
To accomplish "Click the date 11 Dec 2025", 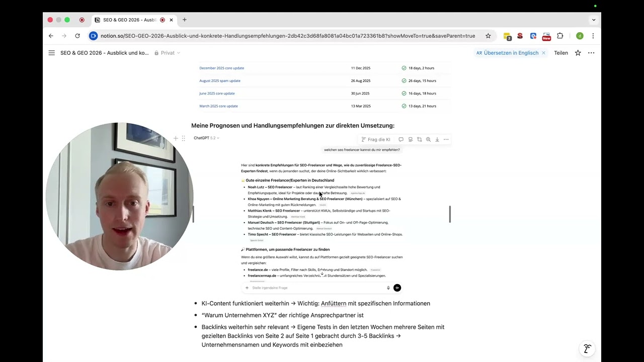I will tap(361, 68).
